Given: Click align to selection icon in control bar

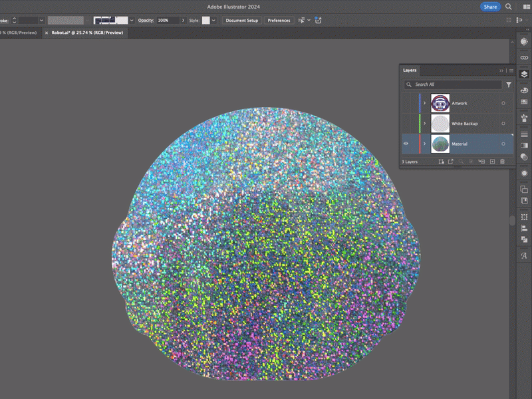Looking at the screenshot, I should pos(301,21).
